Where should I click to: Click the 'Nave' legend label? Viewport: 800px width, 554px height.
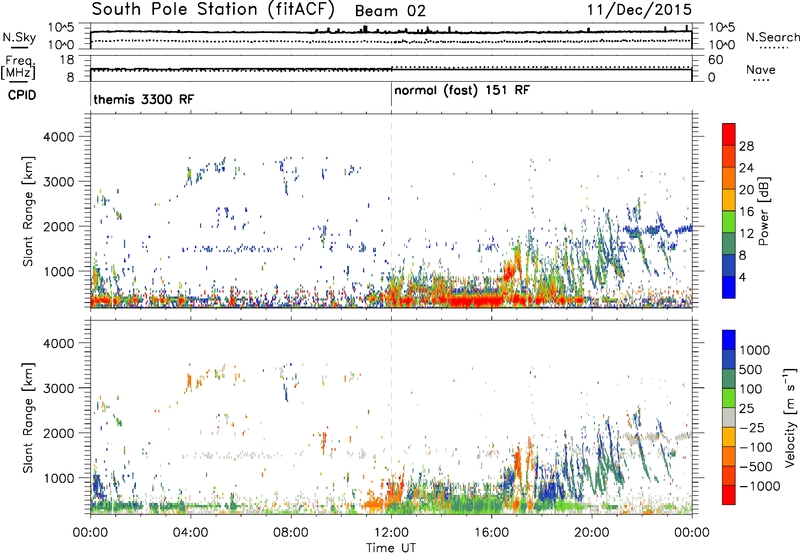tap(761, 69)
